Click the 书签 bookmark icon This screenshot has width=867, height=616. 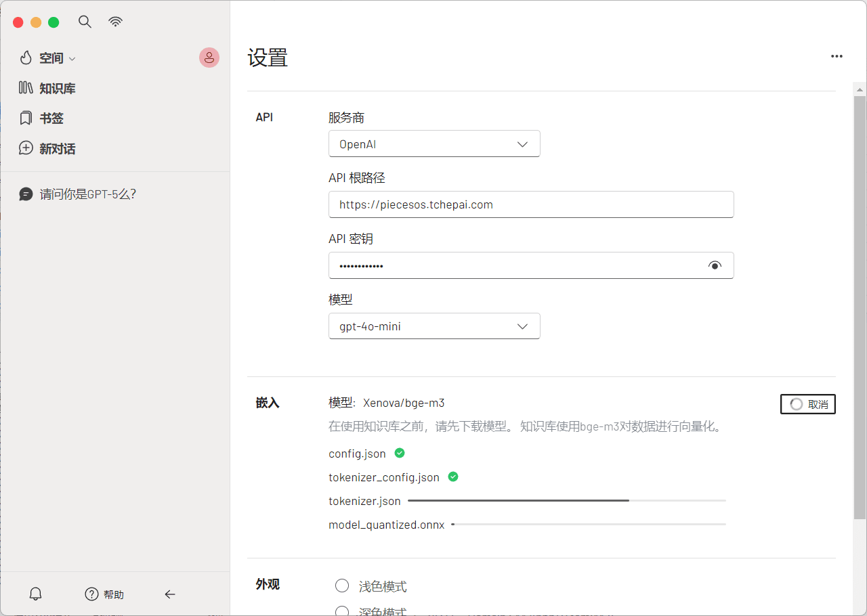coord(26,118)
